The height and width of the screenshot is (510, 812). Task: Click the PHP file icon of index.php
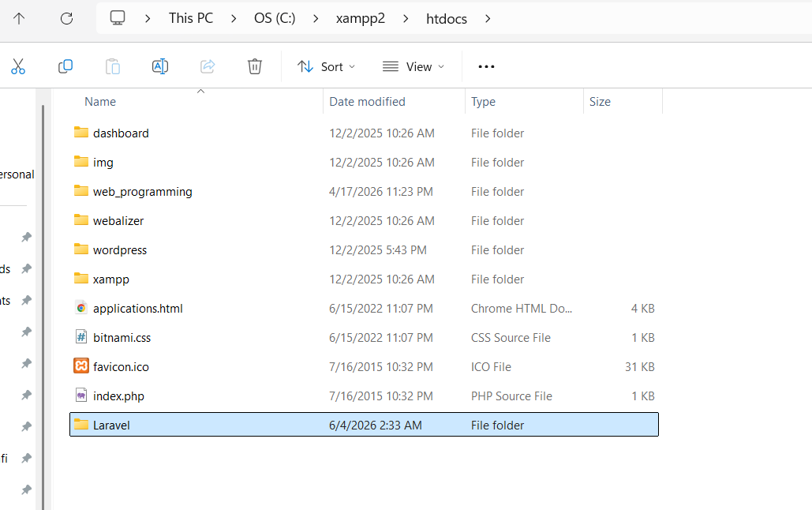(x=80, y=396)
